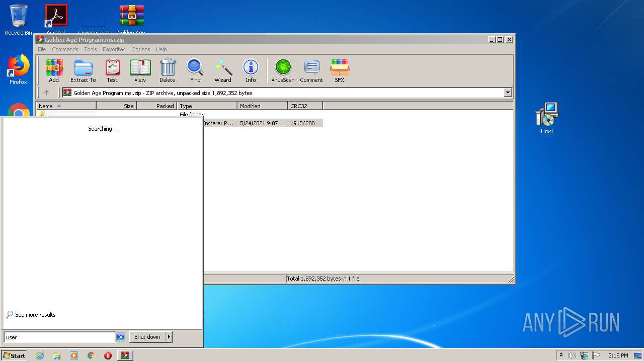Clear the Start menu search text
This screenshot has width=644, height=362.
pos(121,337)
